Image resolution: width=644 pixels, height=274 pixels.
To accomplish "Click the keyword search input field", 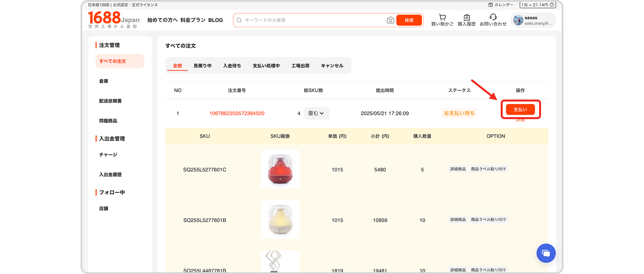I will 311,20.
